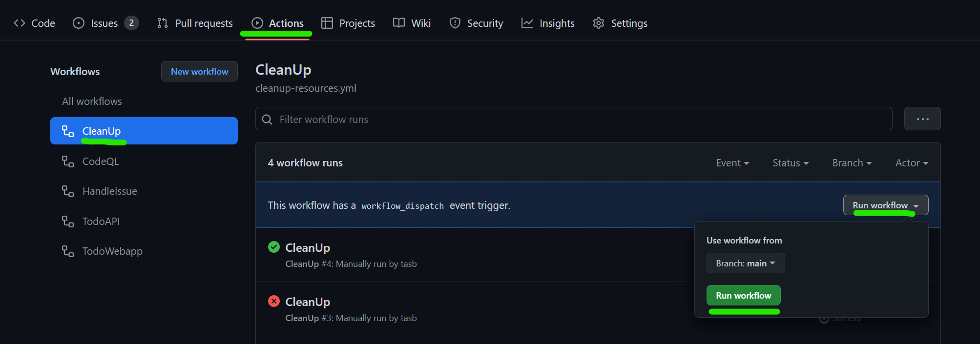Click workflow icon beside HandleIssue

[x=68, y=191]
